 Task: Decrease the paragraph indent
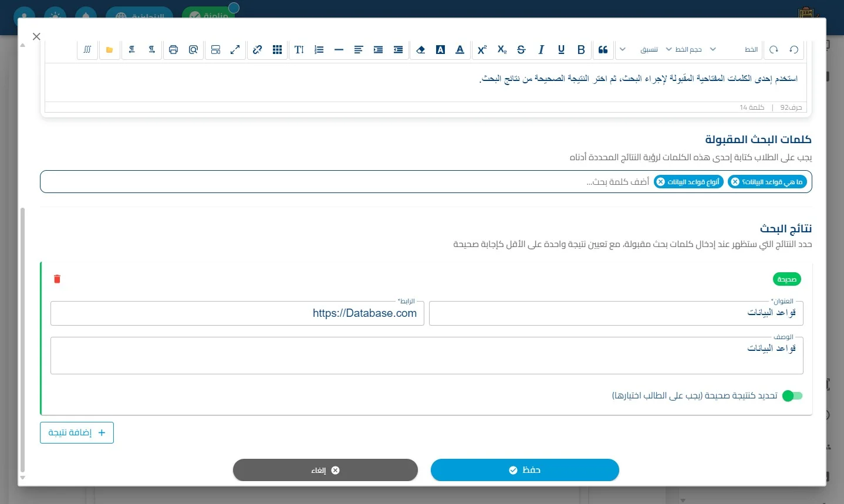[399, 50]
